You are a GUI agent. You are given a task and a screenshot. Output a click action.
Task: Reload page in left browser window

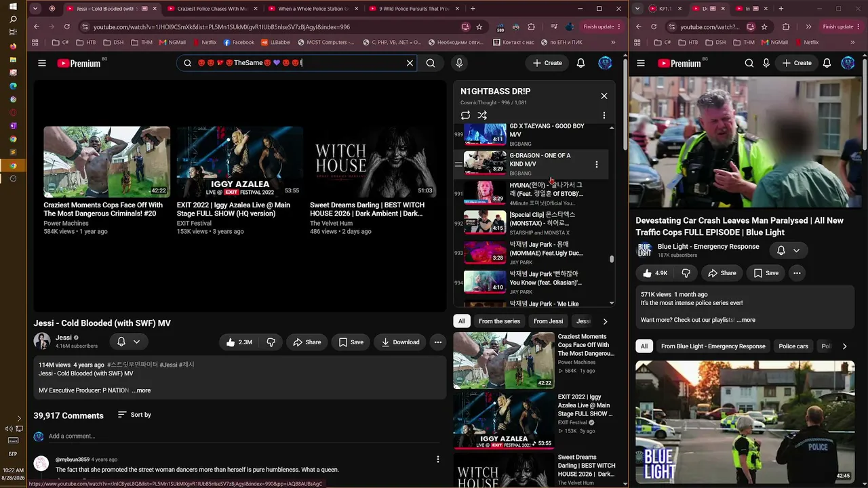click(x=66, y=26)
